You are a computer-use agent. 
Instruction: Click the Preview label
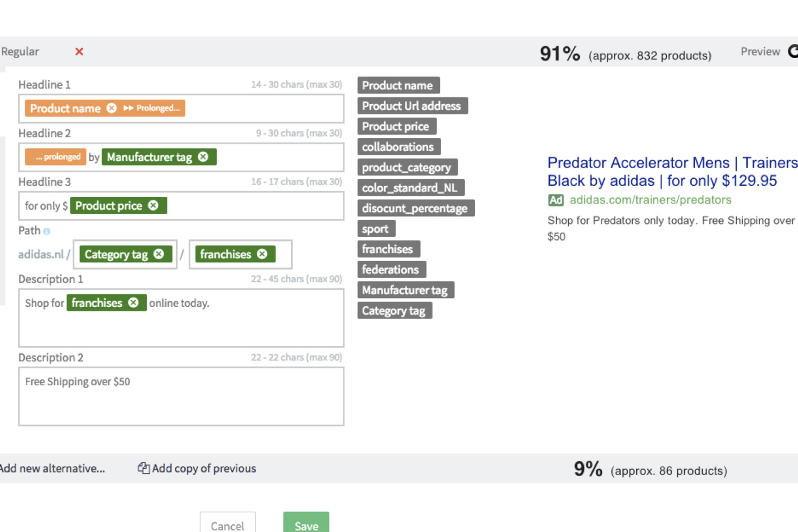pyautogui.click(x=760, y=51)
